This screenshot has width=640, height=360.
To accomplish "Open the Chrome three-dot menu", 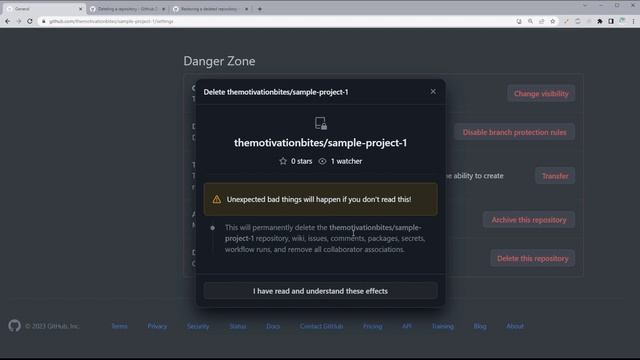I will pos(633,21).
